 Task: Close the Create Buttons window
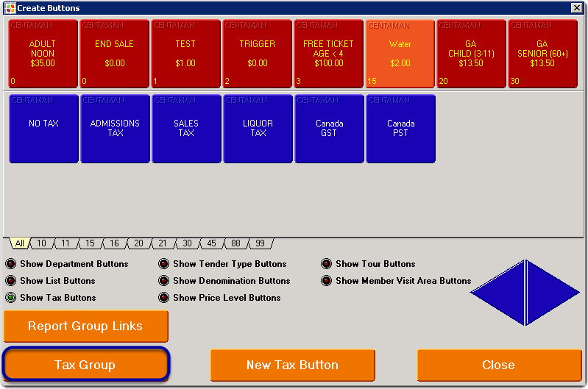576,7
